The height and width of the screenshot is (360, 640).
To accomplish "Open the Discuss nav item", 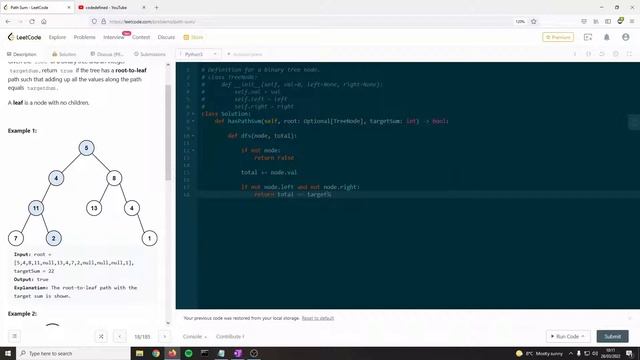I will coord(166,37).
